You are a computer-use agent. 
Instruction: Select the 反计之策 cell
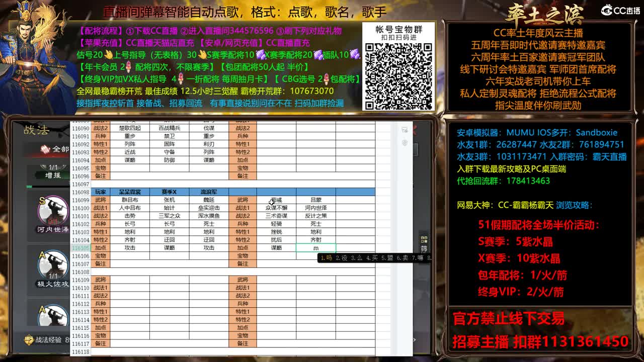pos(316,216)
